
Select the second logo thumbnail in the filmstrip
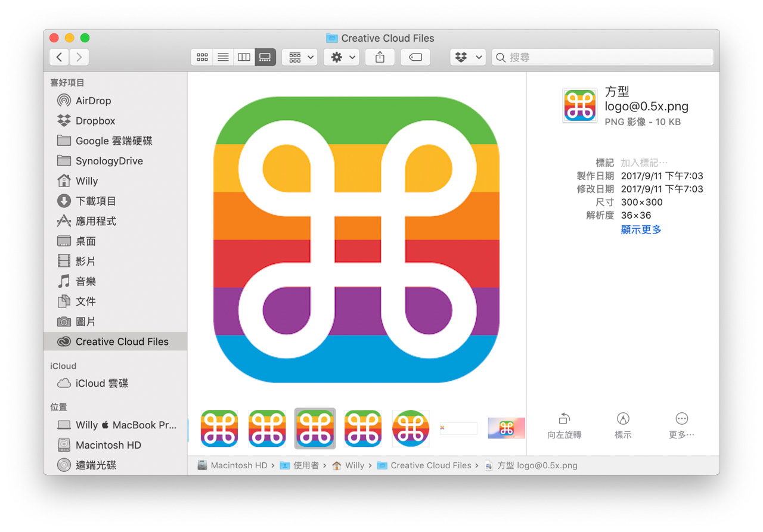tap(267, 428)
